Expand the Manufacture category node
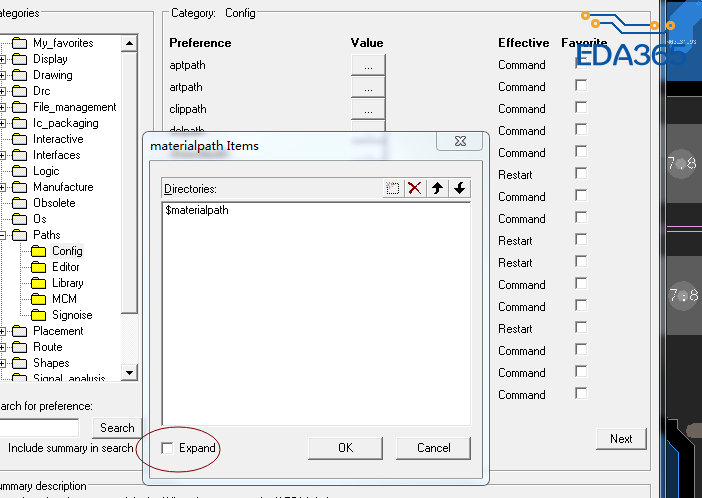The image size is (702, 498). [2, 187]
